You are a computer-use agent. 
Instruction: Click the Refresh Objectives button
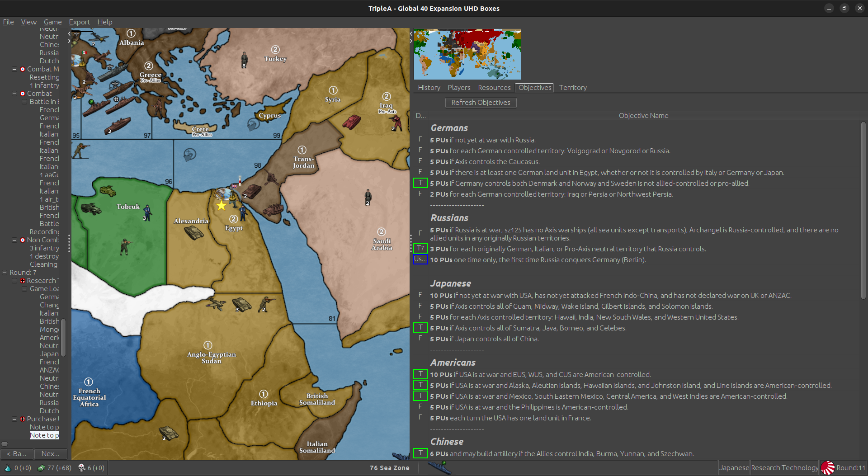tap(481, 103)
